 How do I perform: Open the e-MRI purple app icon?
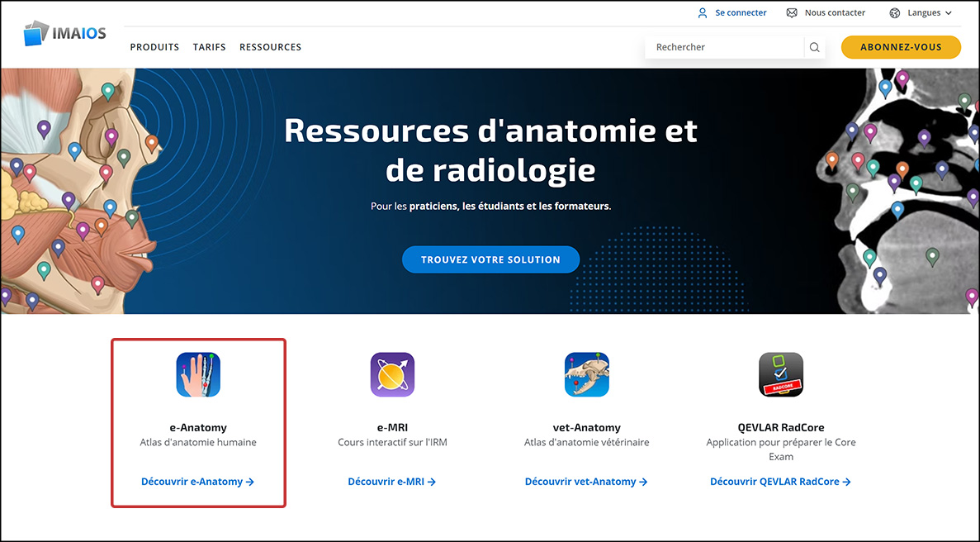coord(392,374)
